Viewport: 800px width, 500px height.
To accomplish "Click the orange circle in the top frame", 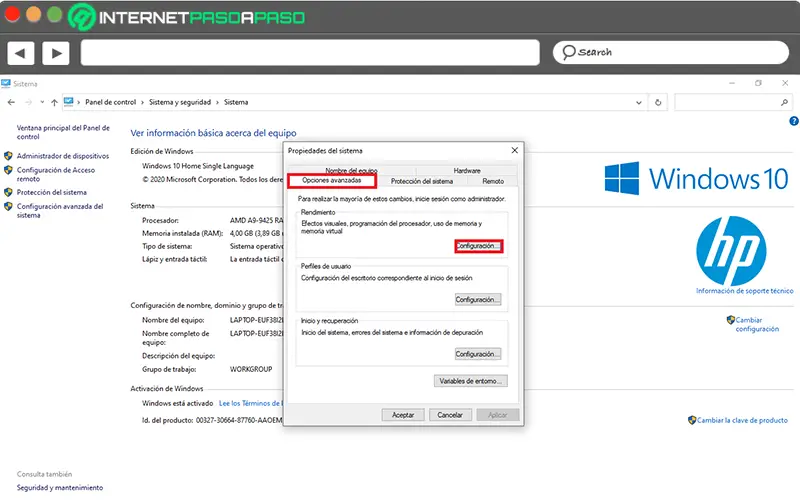I will coord(34,14).
